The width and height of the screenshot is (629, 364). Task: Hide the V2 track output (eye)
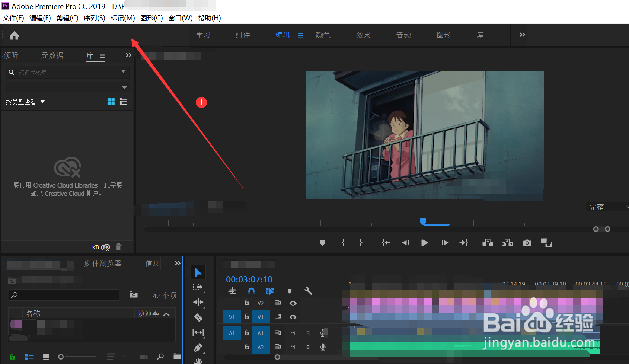coord(293,303)
